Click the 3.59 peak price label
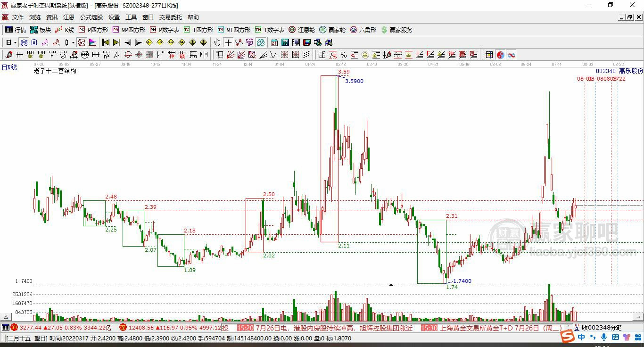 344,72
